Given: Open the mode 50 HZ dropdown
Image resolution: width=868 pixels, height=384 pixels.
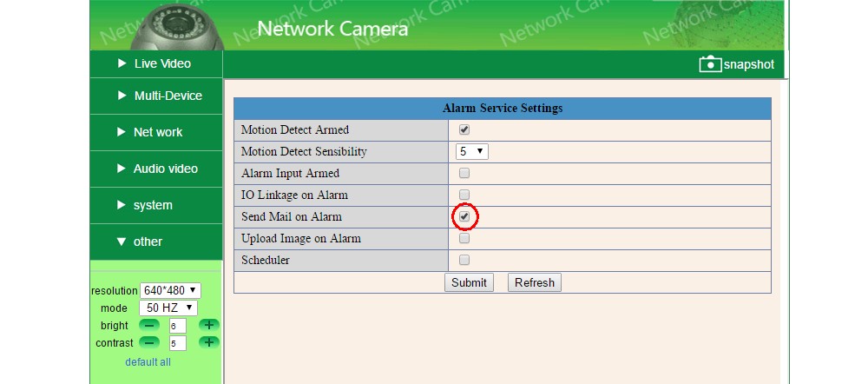Looking at the screenshot, I should [x=168, y=308].
